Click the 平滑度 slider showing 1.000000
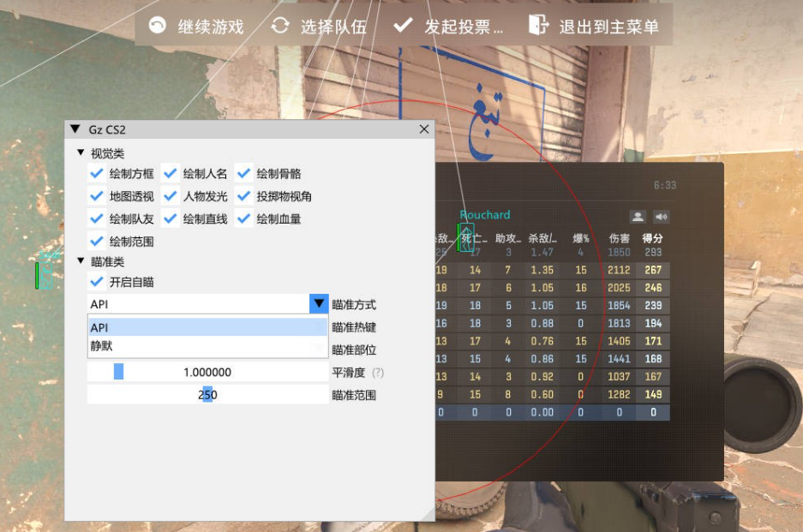The width and height of the screenshot is (803, 532). (208, 373)
